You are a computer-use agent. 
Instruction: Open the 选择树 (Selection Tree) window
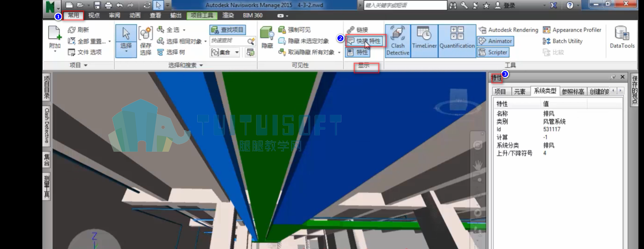tap(171, 52)
